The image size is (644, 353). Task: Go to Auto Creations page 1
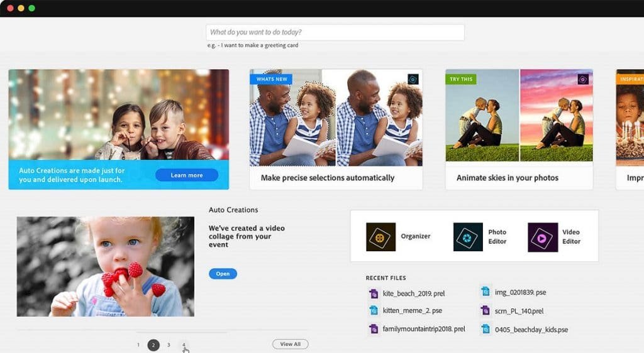[x=138, y=345]
